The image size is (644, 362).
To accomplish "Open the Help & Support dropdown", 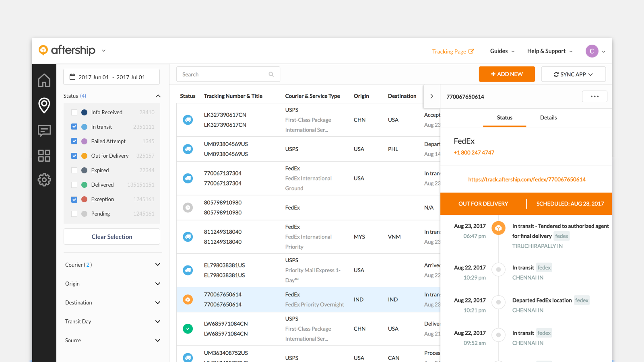I will (550, 51).
